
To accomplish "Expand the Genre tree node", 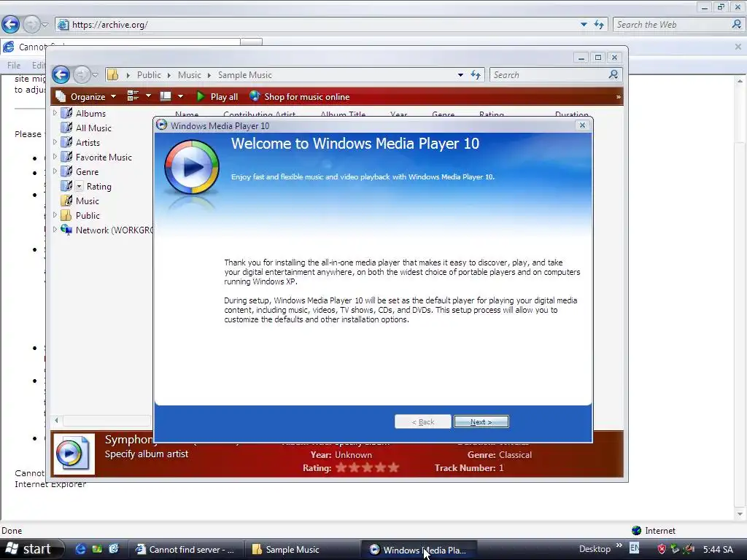I will (55, 171).
